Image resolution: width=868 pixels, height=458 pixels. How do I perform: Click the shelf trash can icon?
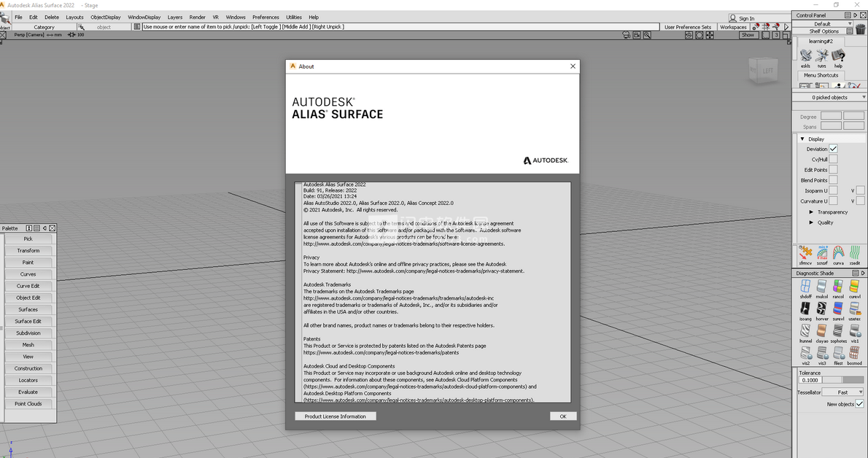[x=860, y=29]
